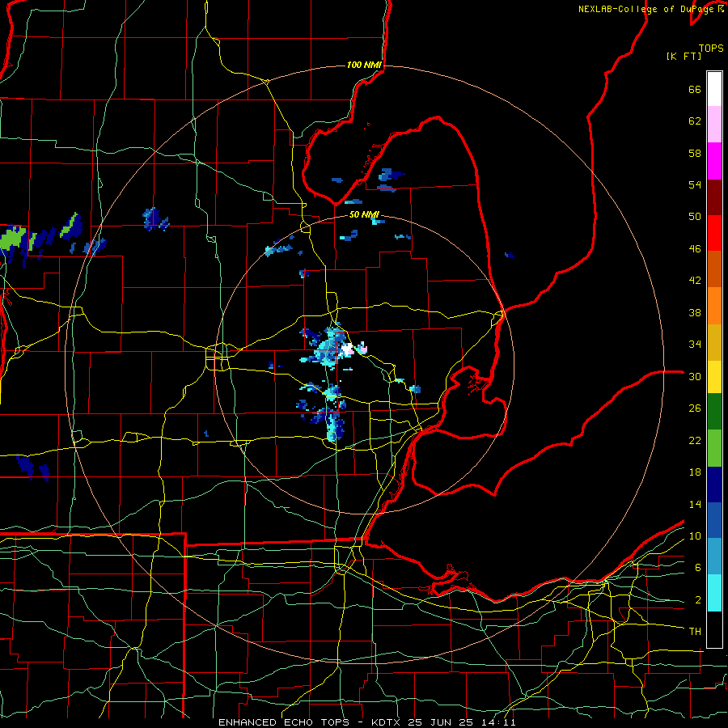This screenshot has height=728, width=728.
Task: Click the '25 JUN 25' date stamp
Action: tap(441, 722)
